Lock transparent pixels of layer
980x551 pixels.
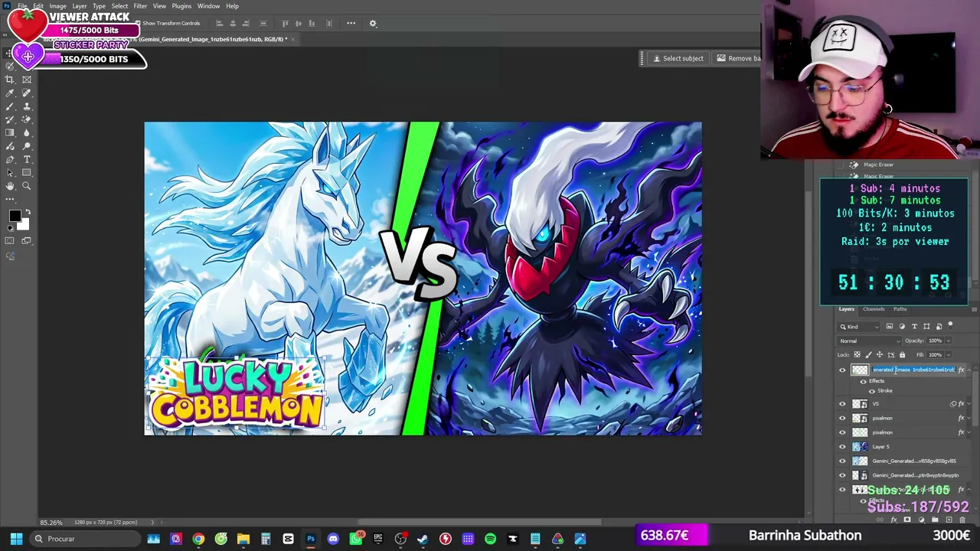point(857,354)
